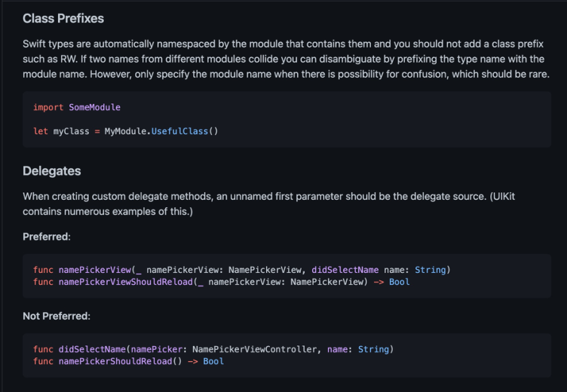
Task: Click the bold "Preferred:" label
Action: pyautogui.click(x=47, y=236)
